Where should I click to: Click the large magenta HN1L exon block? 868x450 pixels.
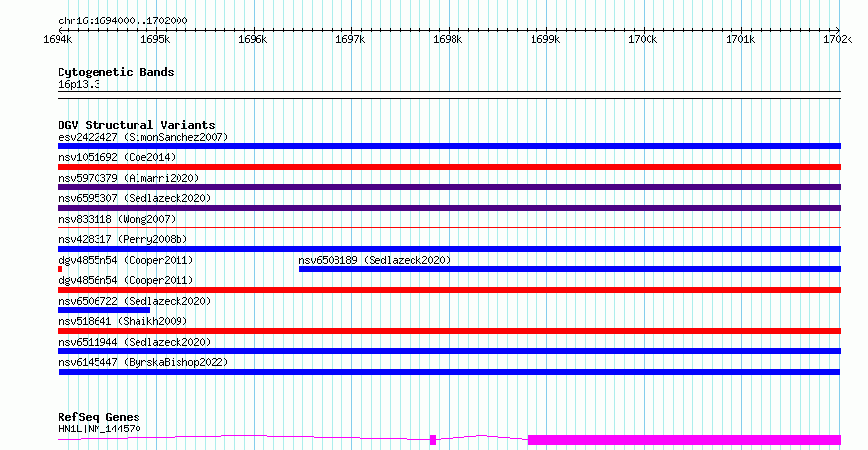point(685,440)
